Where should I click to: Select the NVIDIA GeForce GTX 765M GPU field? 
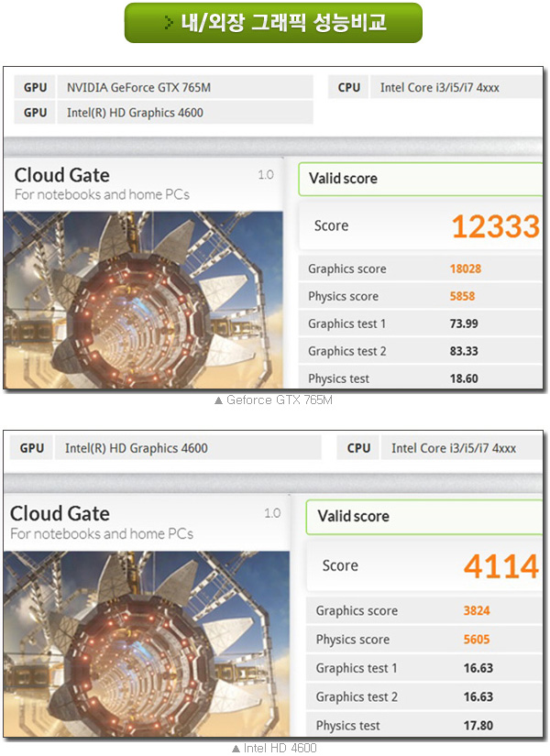coord(164,88)
